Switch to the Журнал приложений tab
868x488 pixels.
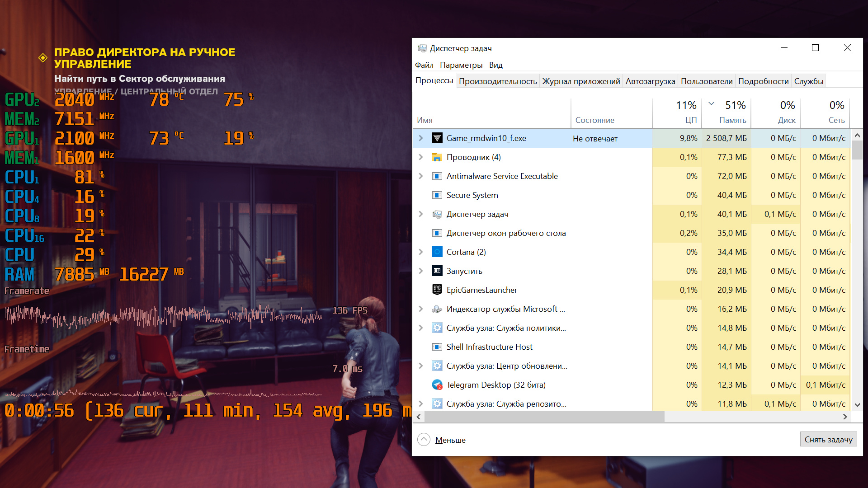click(x=581, y=81)
